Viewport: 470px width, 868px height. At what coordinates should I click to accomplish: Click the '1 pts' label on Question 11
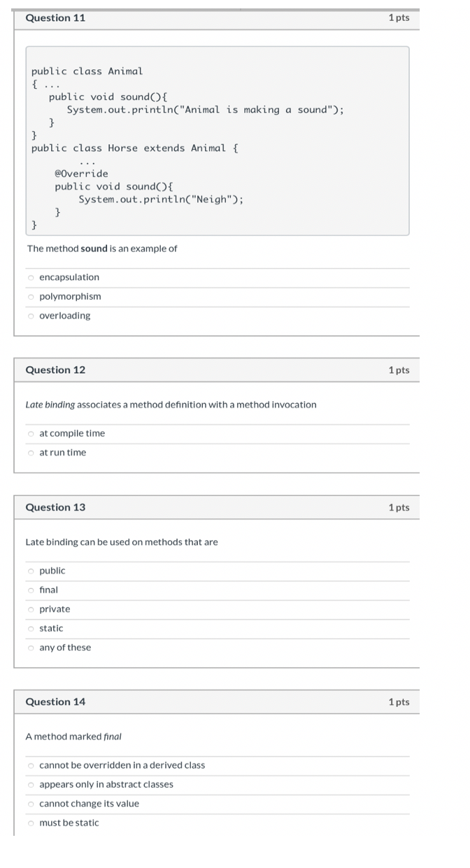[399, 18]
